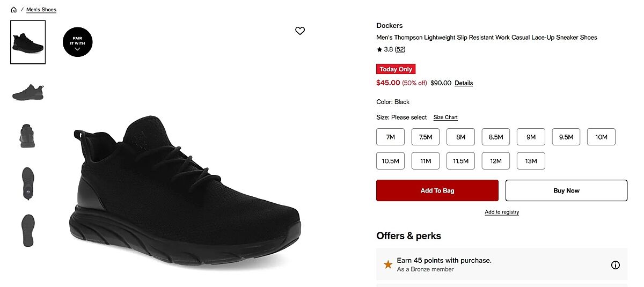
Task: Open the top-down shoe view thumbnail
Action: coord(28,183)
